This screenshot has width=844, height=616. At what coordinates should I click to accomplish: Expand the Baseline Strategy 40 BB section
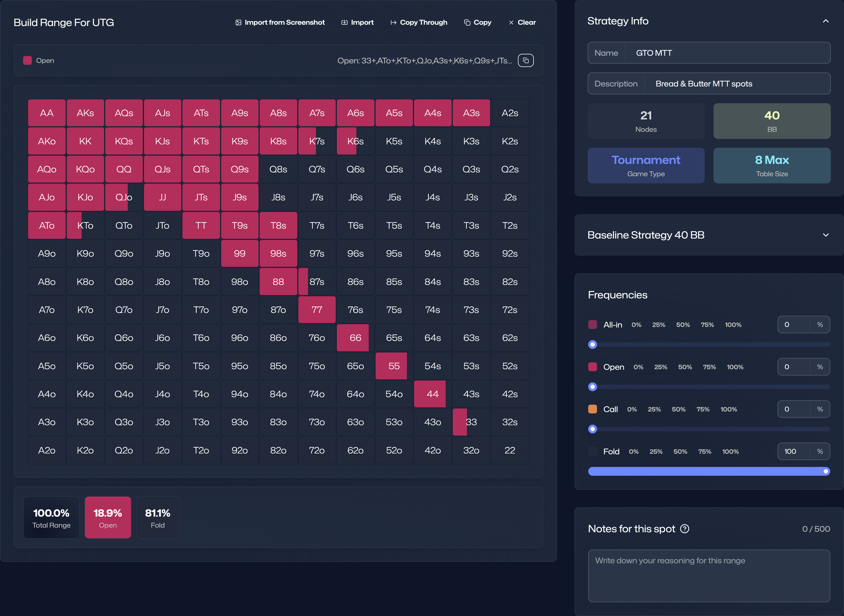pyautogui.click(x=826, y=235)
